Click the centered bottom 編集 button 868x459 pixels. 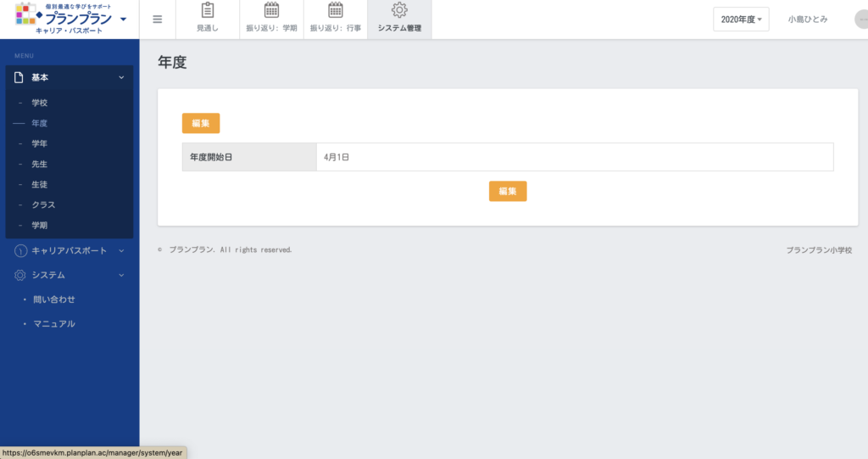click(x=508, y=191)
